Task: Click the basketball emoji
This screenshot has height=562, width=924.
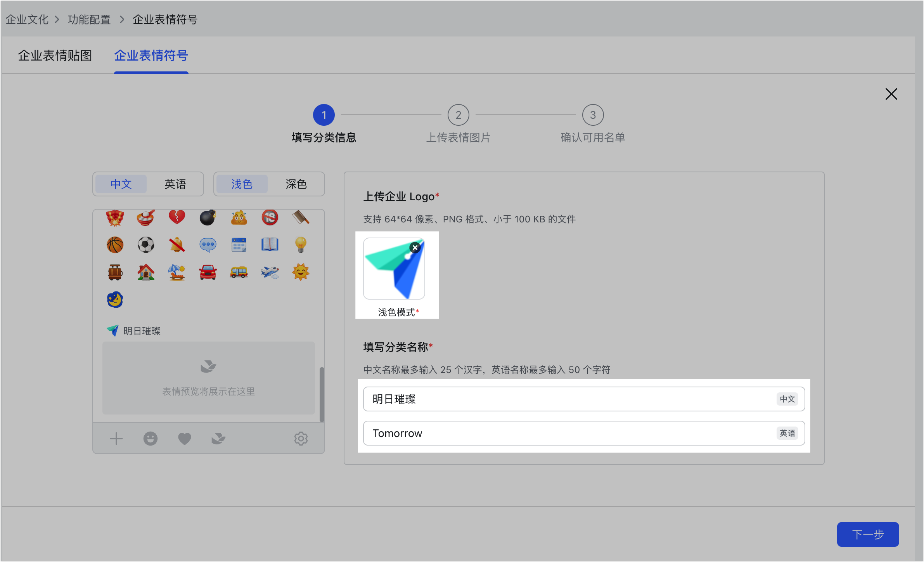Action: tap(115, 245)
